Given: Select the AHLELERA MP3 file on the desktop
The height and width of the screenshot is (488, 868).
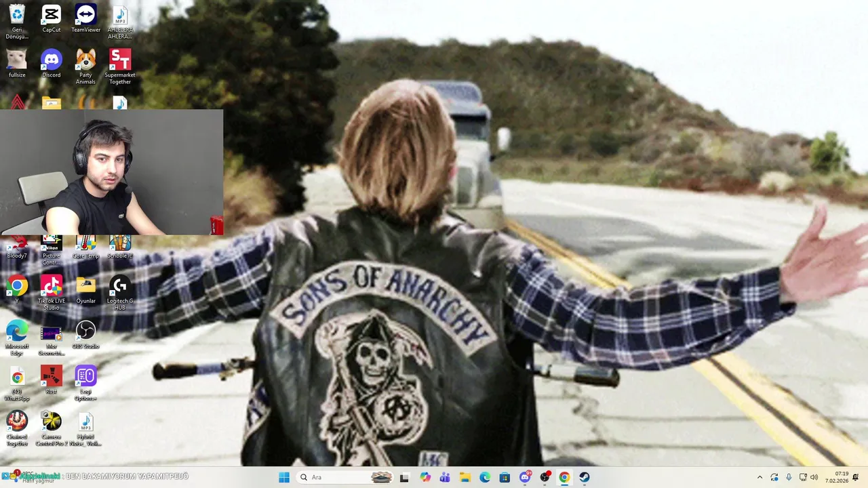Looking at the screenshot, I should point(120,21).
